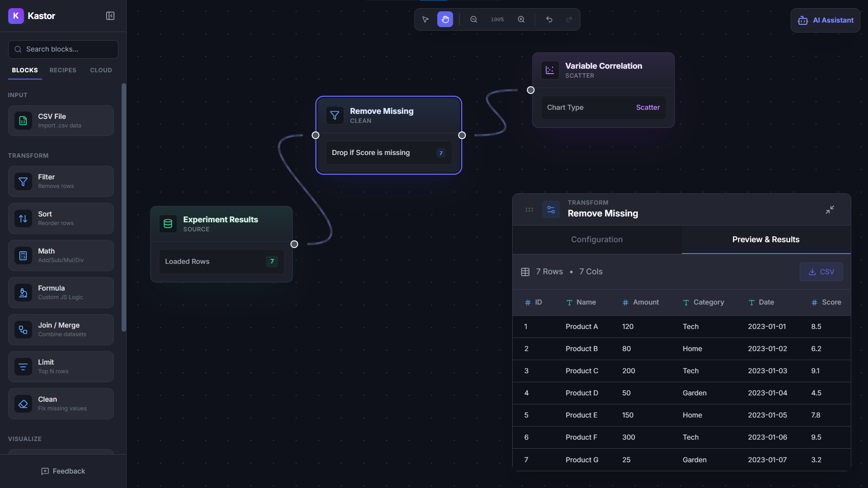Open the RECIPES tab in the sidebar
The height and width of the screenshot is (488, 868).
point(62,70)
